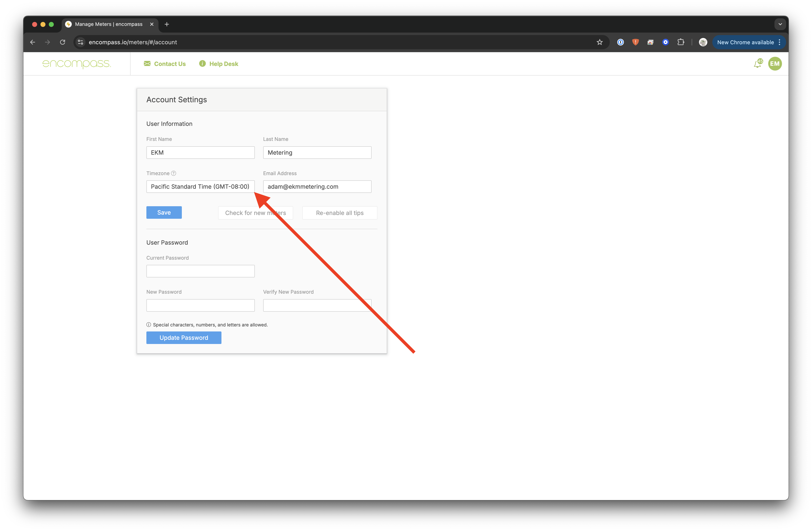
Task: Select the Manage Meters browser tab
Action: [108, 24]
